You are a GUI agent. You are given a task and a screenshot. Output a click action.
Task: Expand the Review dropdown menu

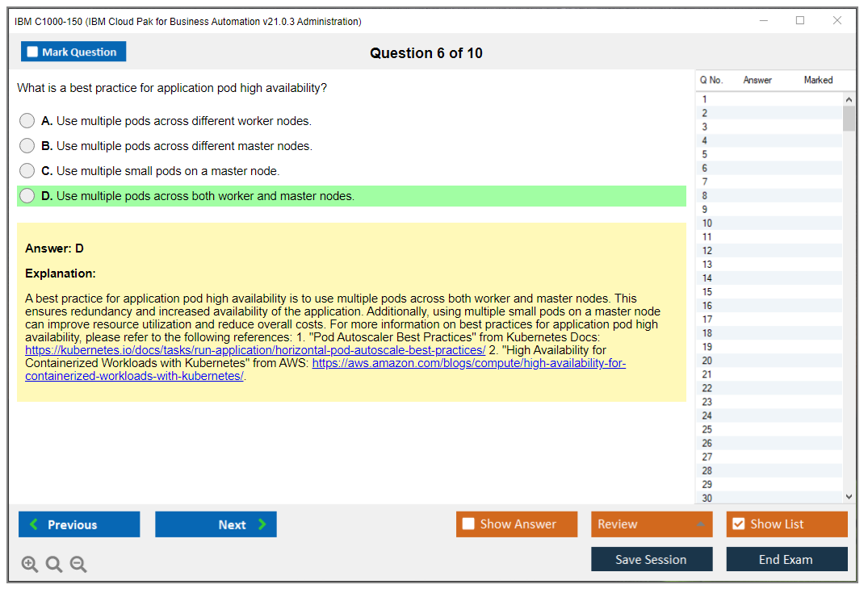pos(651,524)
